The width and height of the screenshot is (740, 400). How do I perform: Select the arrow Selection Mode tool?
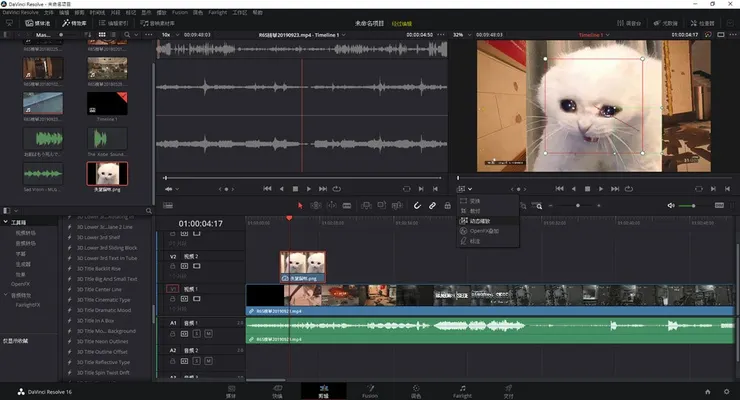[x=300, y=206]
